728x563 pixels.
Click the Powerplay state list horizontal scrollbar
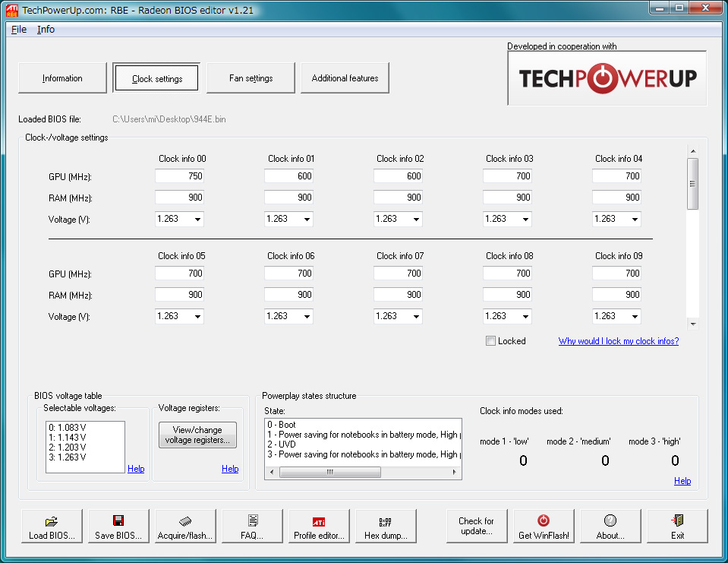click(363, 472)
